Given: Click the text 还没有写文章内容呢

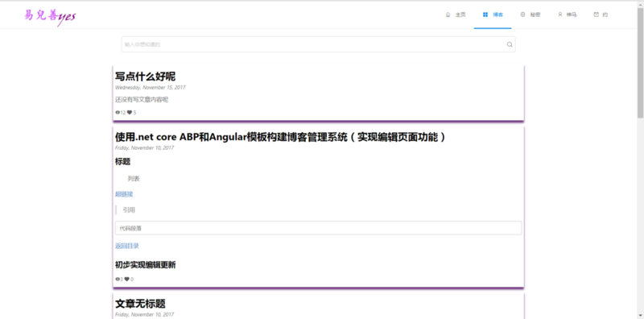Looking at the screenshot, I should [142, 99].
